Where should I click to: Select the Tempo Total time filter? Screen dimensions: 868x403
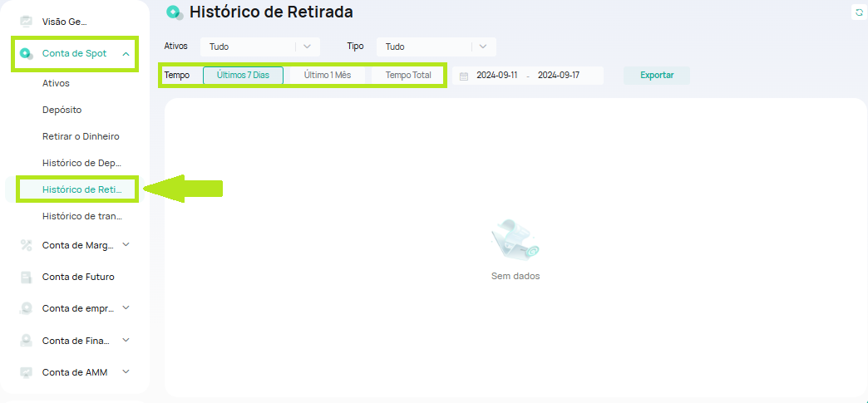[x=408, y=76]
